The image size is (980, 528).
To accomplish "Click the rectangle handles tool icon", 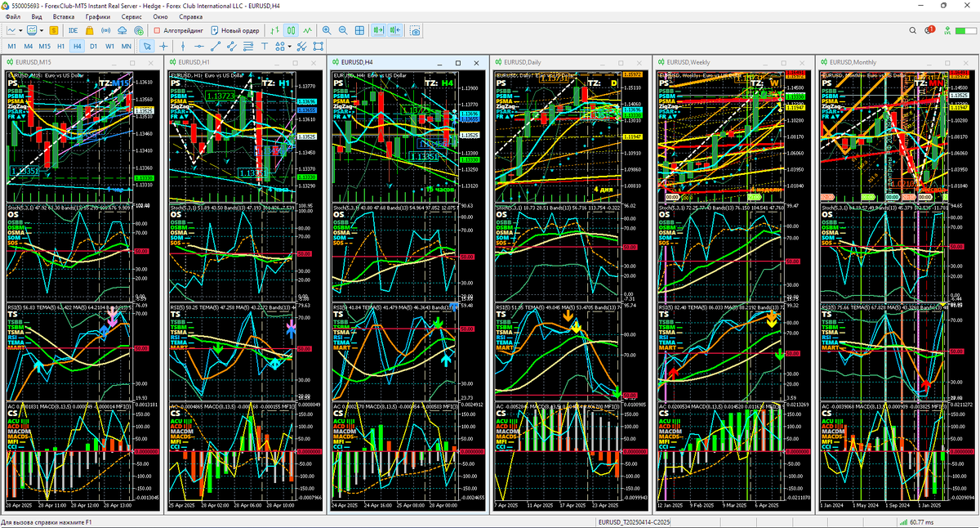I will [318, 47].
